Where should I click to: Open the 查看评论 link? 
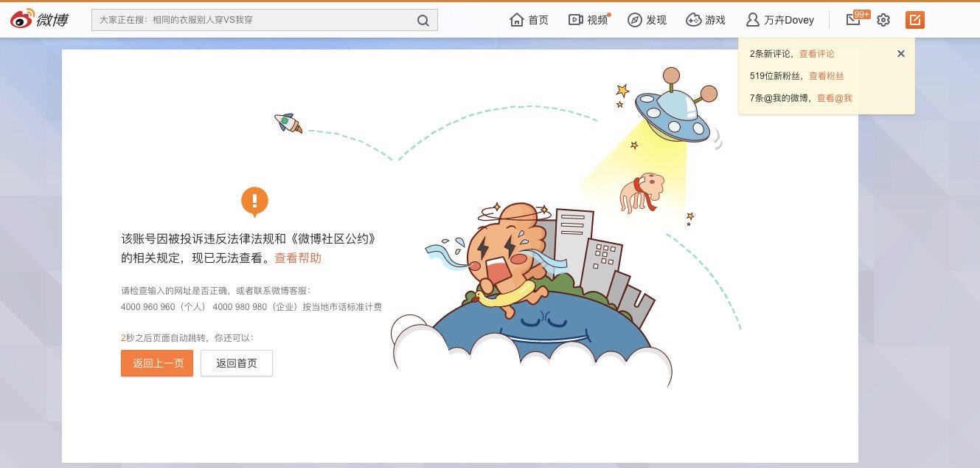click(817, 54)
